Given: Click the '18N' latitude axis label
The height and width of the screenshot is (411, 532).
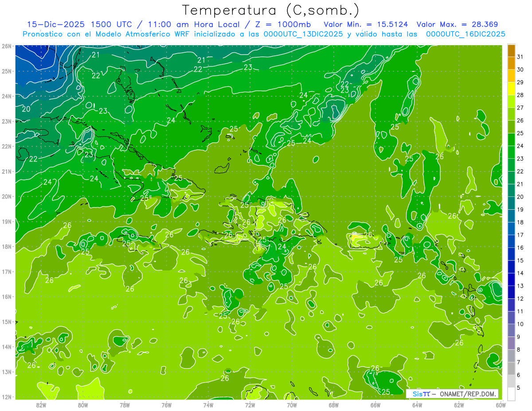Looking at the screenshot, I should click(6, 247).
